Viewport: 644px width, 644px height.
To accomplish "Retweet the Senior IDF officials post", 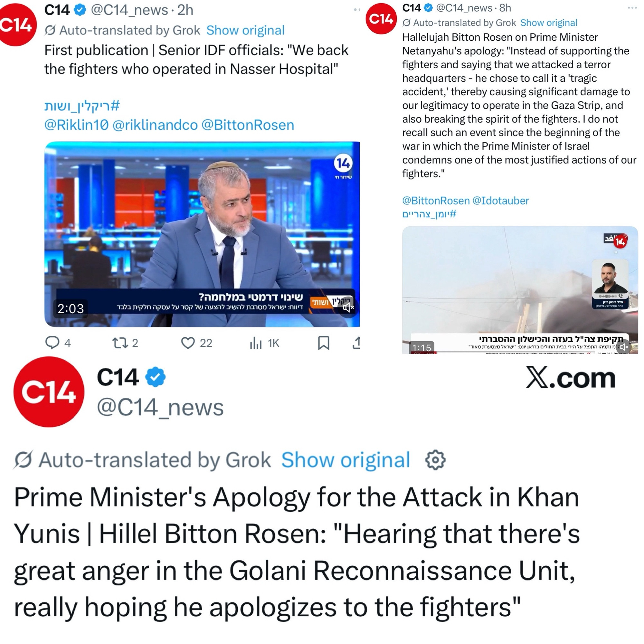I will click(125, 343).
